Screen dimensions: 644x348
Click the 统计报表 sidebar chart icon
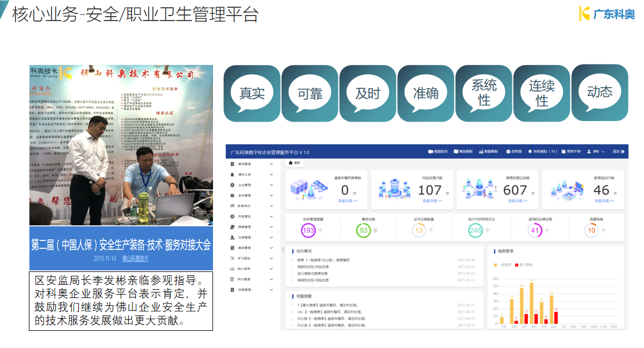232,269
